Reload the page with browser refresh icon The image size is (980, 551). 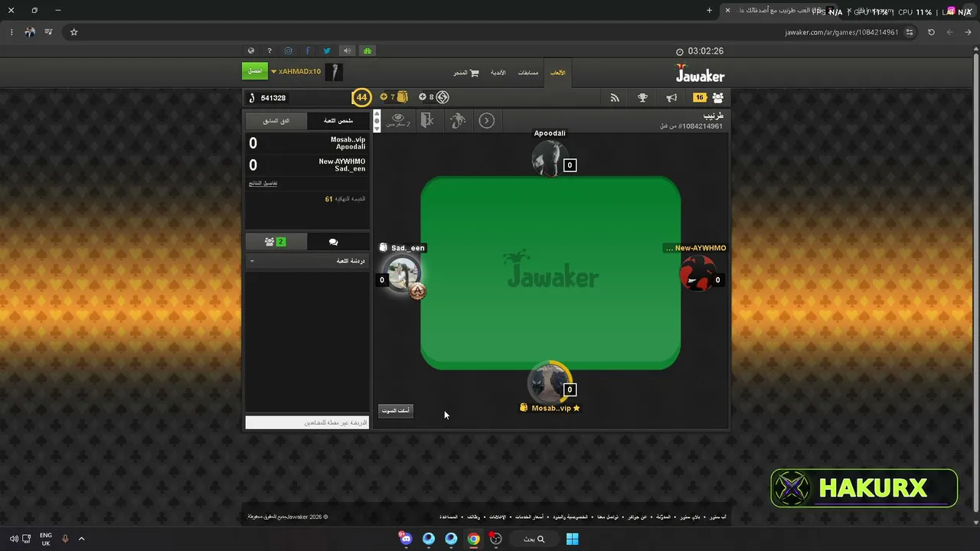point(931,32)
